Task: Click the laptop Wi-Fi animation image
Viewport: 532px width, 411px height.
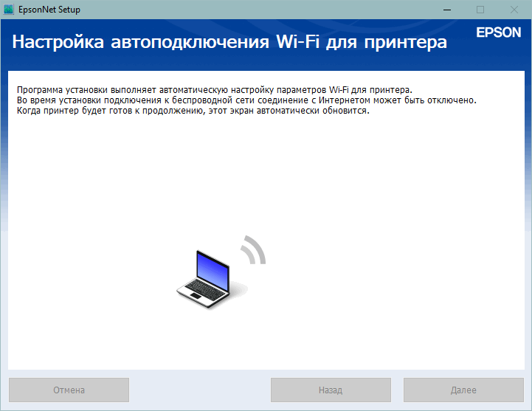Action: tap(221, 272)
